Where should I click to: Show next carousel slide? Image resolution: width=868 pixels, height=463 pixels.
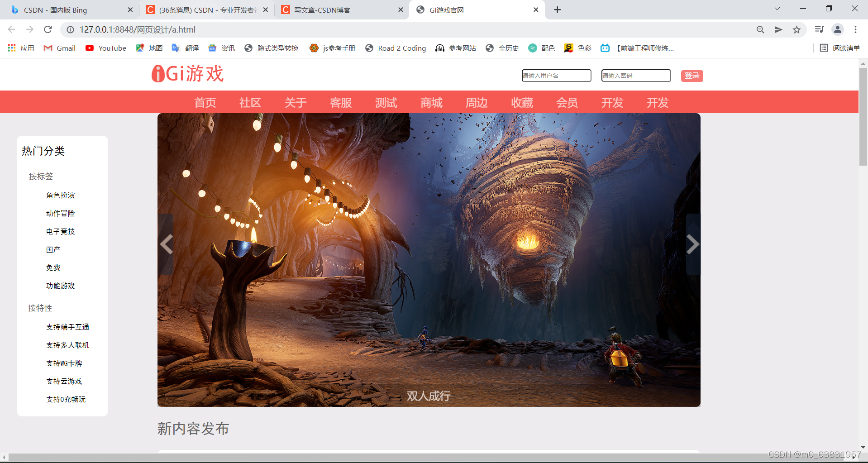click(x=693, y=244)
